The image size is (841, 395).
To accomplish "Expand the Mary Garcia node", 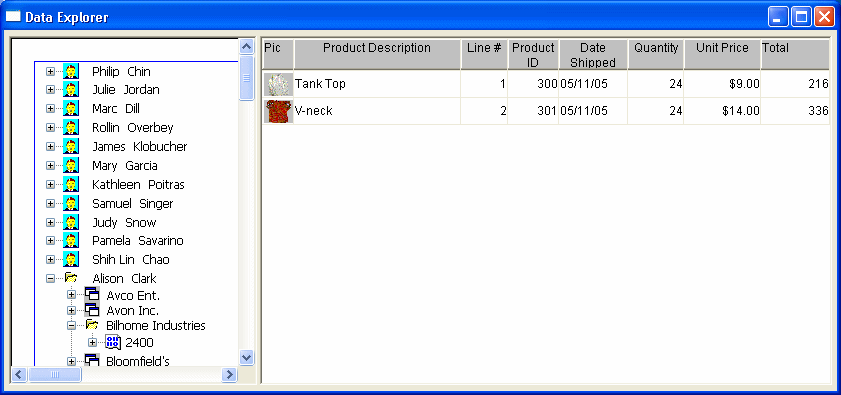I will [50, 165].
